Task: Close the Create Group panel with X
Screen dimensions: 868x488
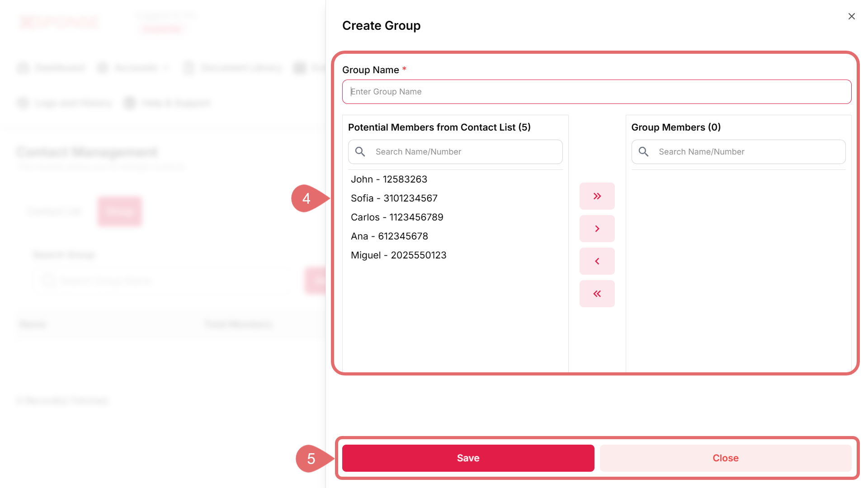Action: click(x=851, y=16)
